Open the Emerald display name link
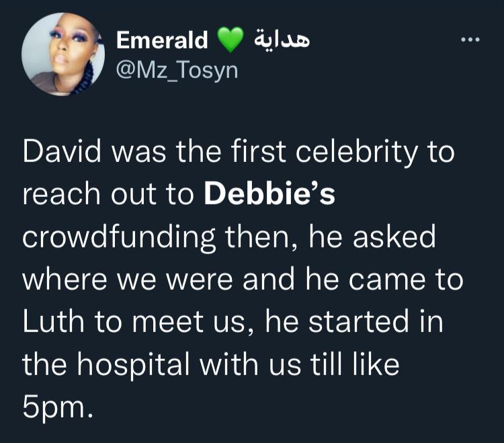The height and width of the screenshot is (443, 504). pos(162,41)
